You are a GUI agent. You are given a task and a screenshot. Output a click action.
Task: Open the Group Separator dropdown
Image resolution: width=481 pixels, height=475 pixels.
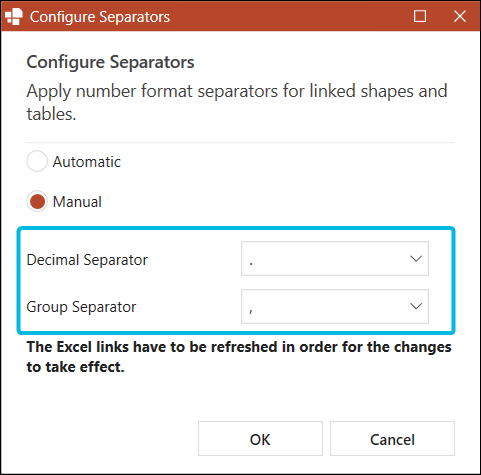(x=335, y=306)
